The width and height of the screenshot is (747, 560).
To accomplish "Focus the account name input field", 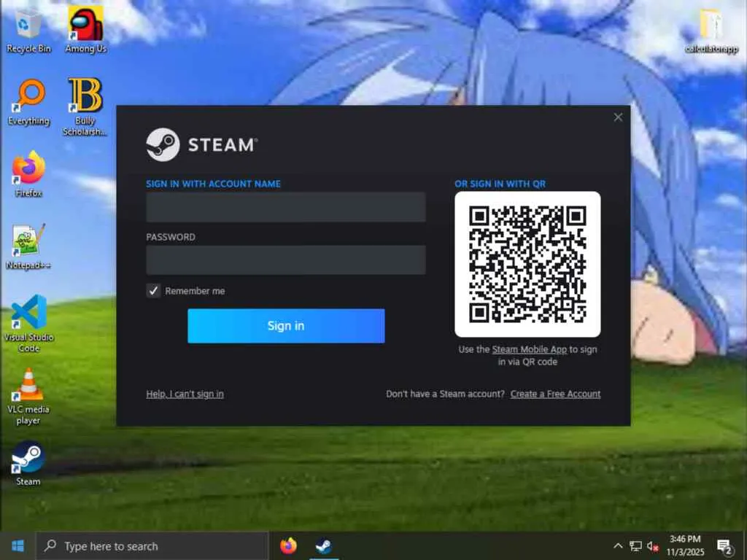I will click(x=286, y=207).
